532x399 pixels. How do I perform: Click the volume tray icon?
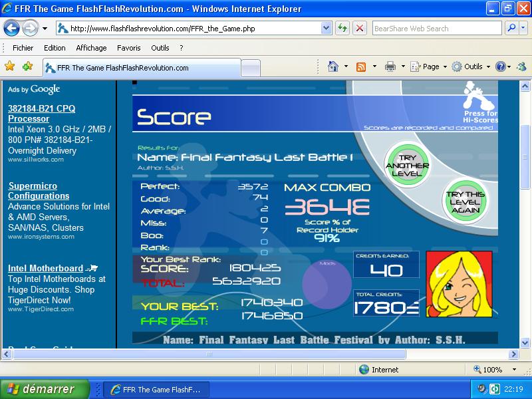482,389
